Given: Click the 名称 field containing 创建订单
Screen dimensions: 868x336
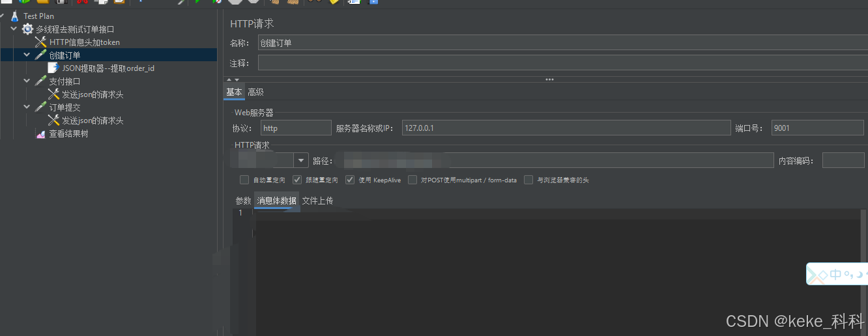Looking at the screenshot, I should pos(563,43).
